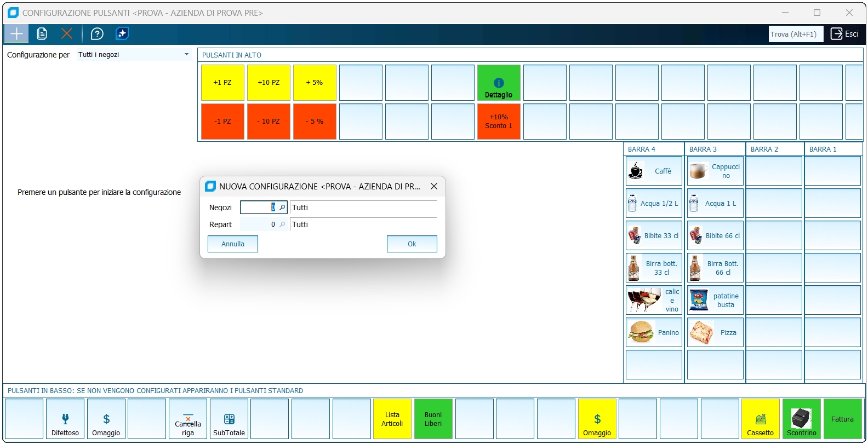Confirm the dialog with Ok
This screenshot has width=868, height=444.
pos(412,244)
